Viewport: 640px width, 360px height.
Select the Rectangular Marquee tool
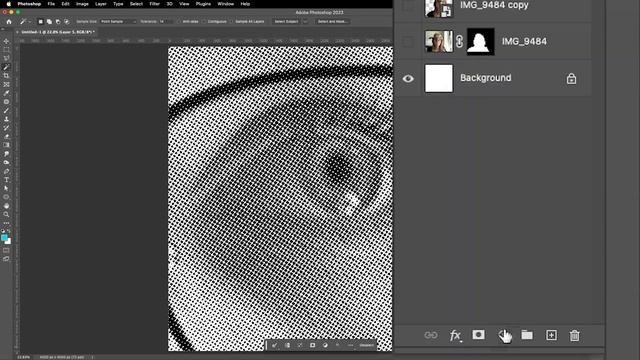(6, 50)
